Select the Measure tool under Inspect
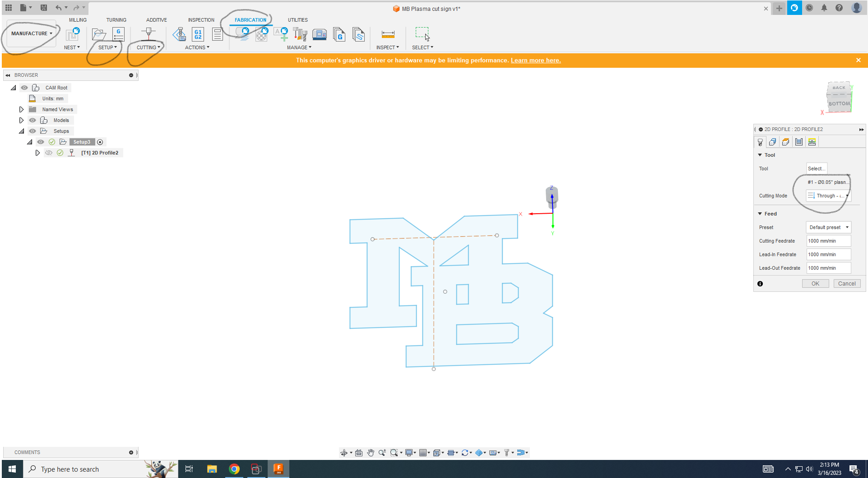 tap(387, 34)
